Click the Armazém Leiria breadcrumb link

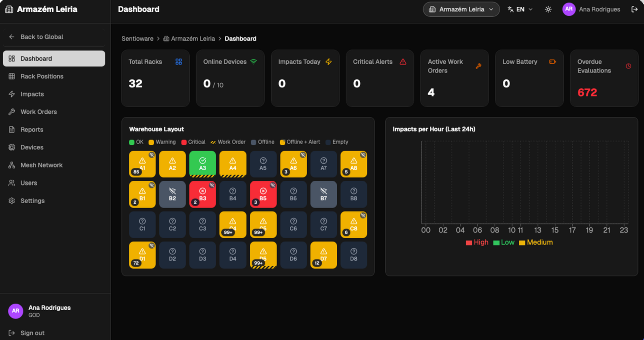pos(189,39)
